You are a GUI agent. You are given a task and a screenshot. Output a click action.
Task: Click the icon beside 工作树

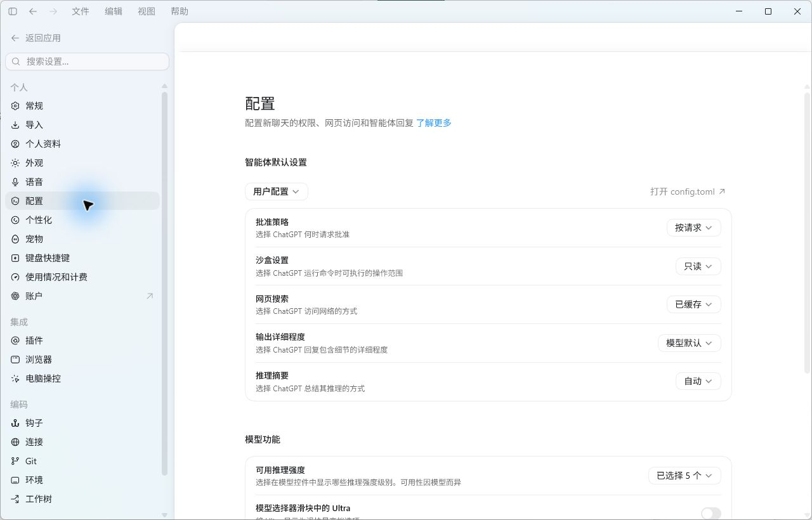tap(15, 499)
